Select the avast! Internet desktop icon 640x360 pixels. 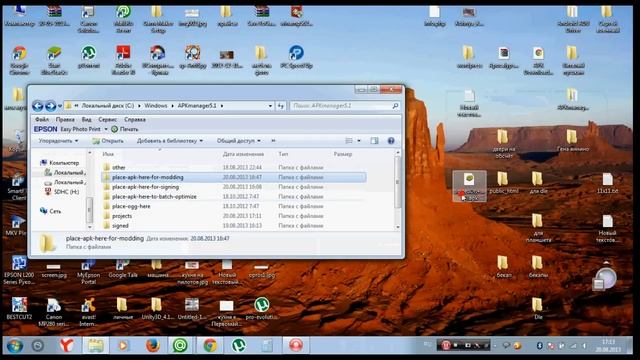coord(88,312)
